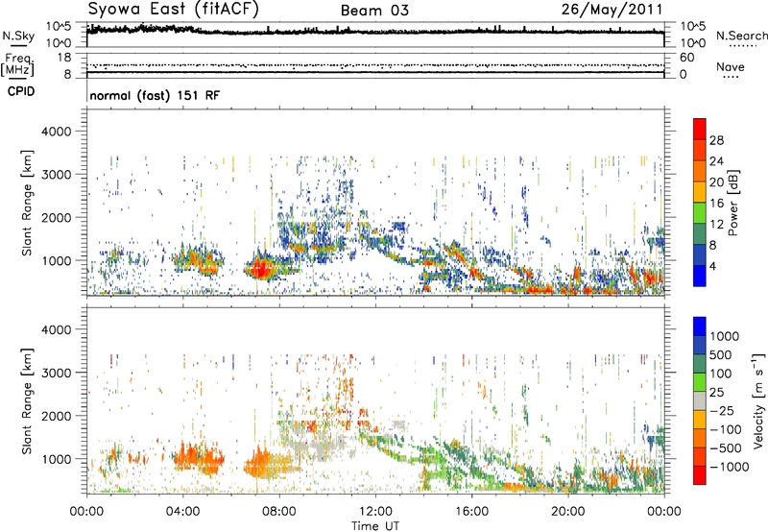Click the 'Syowa East (fitACF)' title
This screenshot has width=768, height=532.
coord(174,9)
